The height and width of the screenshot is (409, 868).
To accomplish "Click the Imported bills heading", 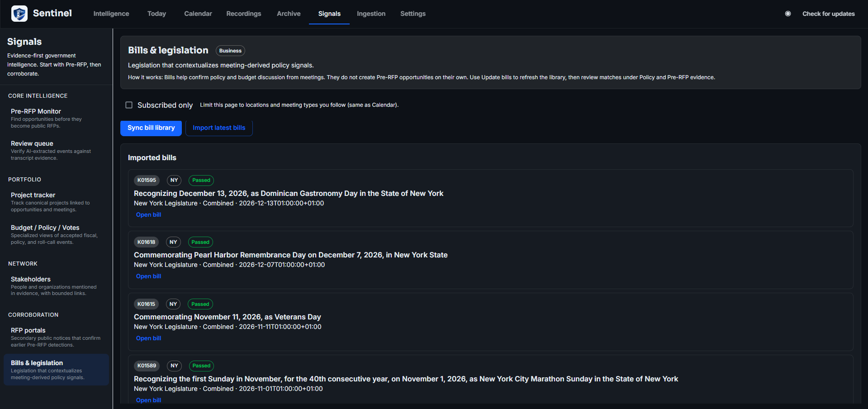I will 152,157.
